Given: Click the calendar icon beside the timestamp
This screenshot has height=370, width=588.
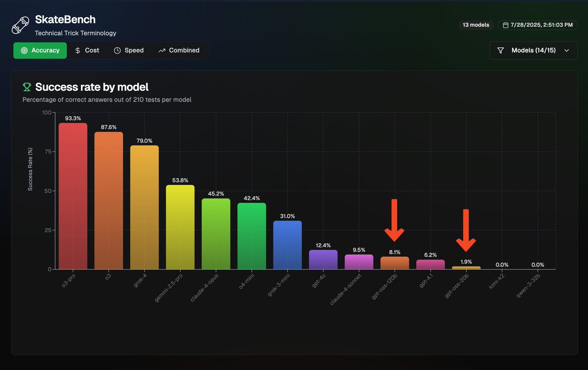Looking at the screenshot, I should click(505, 25).
